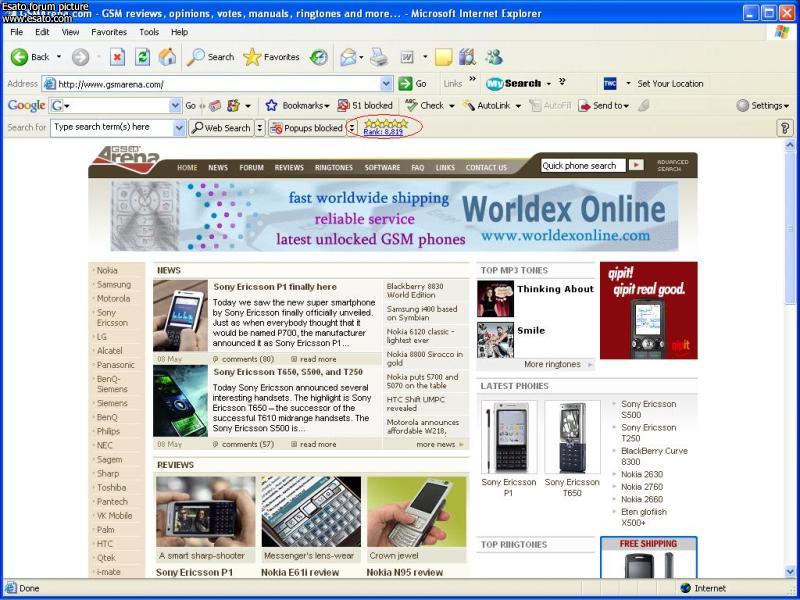Screen dimensions: 800x600
Task: Open the Home page house icon
Action: point(167,57)
